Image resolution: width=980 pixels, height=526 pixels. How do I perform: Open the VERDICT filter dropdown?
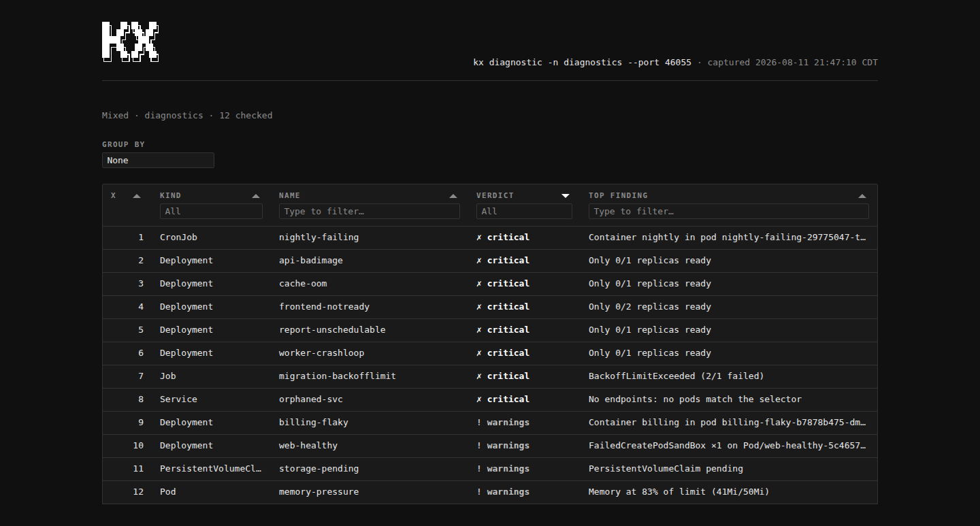524,212
